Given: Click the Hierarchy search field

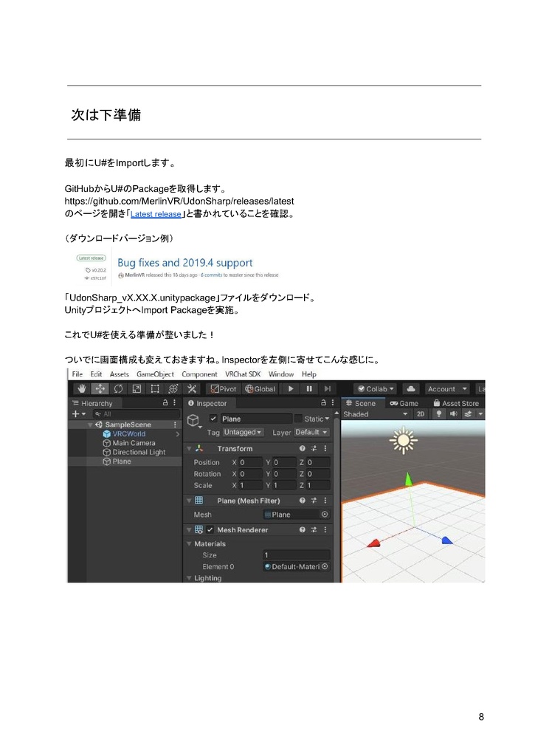Looking at the screenshot, I should [x=137, y=413].
